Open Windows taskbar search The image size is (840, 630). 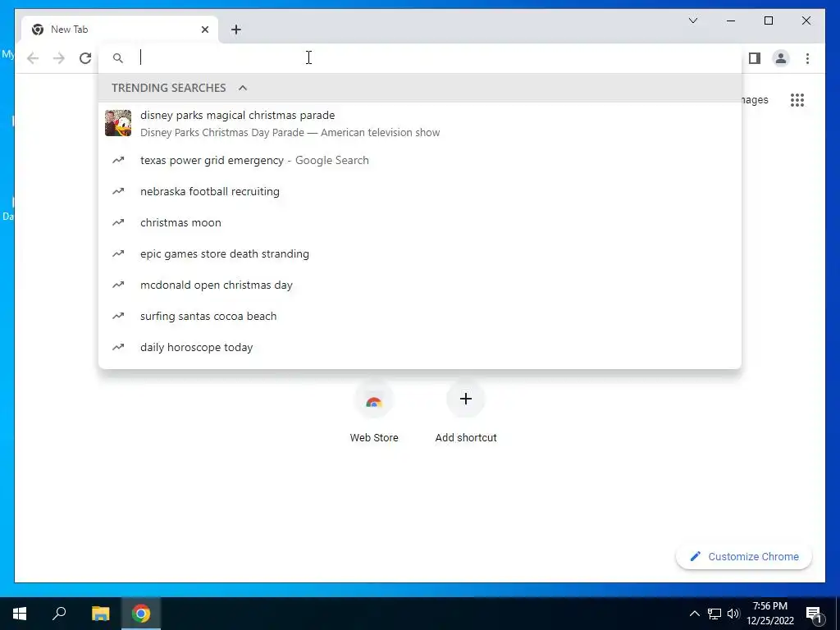tap(59, 614)
